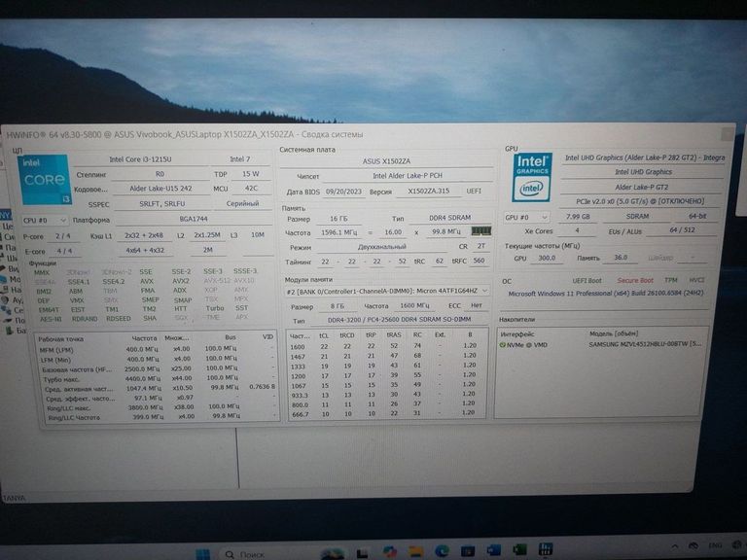The height and width of the screenshot is (560, 747).
Task: Click the GPU memory 7.99 GB value
Action: click(x=578, y=217)
